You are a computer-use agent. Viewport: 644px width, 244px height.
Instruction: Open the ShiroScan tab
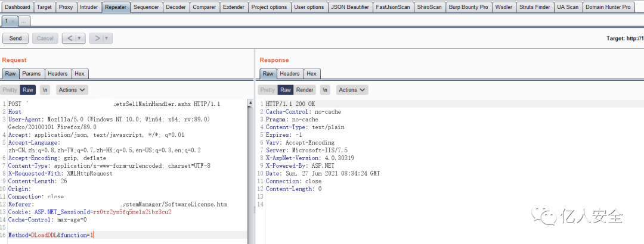click(429, 7)
